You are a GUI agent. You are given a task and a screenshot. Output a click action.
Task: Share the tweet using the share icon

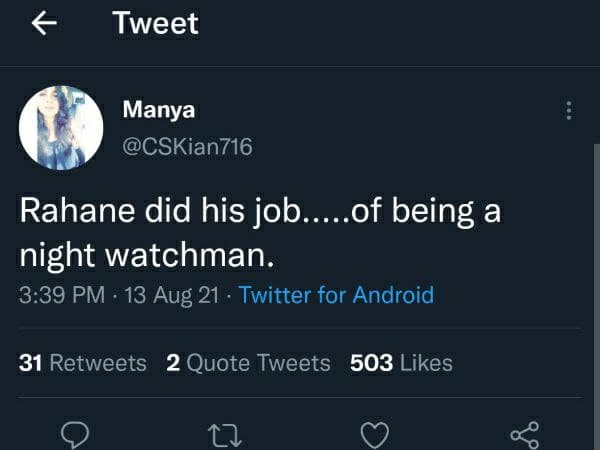tap(524, 434)
